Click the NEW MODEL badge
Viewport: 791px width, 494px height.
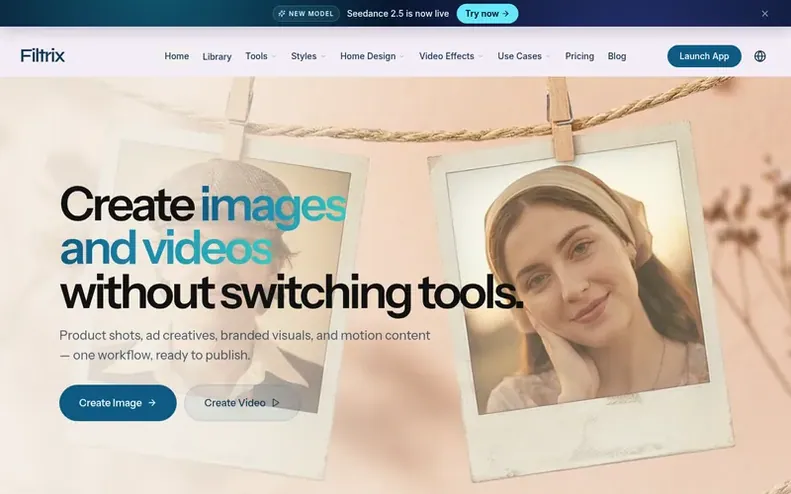click(x=306, y=14)
